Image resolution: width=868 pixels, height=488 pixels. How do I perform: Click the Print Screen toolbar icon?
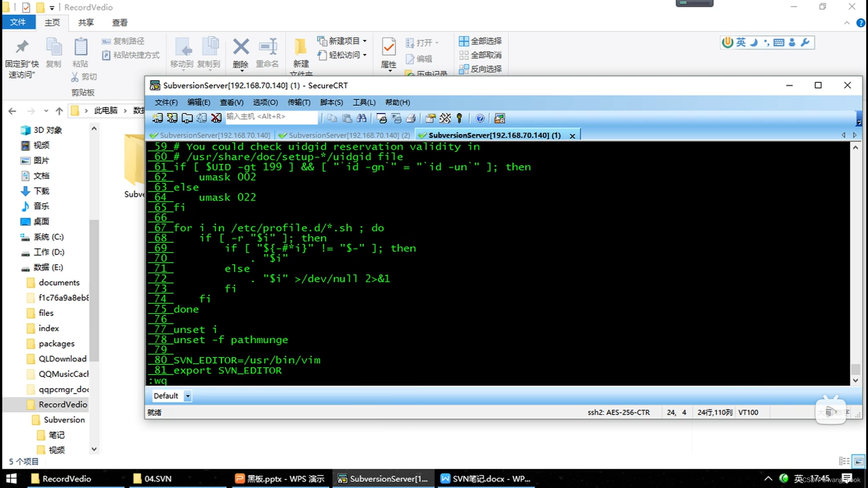tap(382, 118)
